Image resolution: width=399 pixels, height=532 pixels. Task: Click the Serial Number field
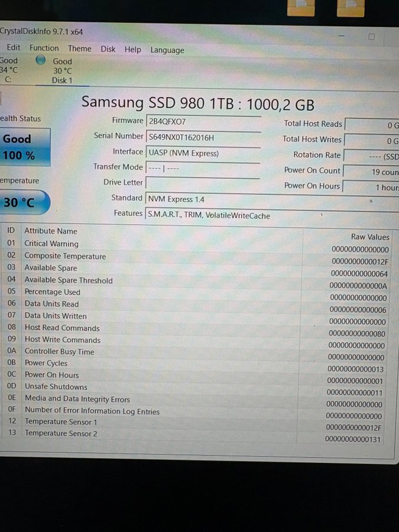(x=203, y=138)
